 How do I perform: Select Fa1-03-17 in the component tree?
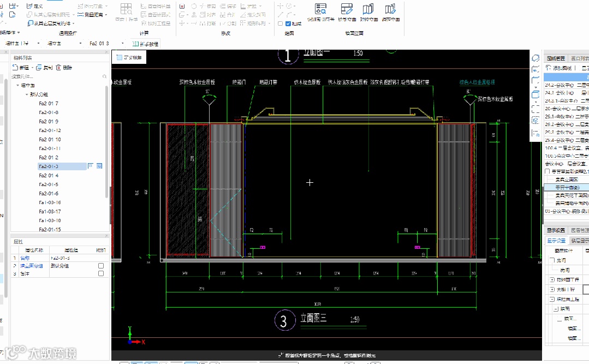(50, 212)
